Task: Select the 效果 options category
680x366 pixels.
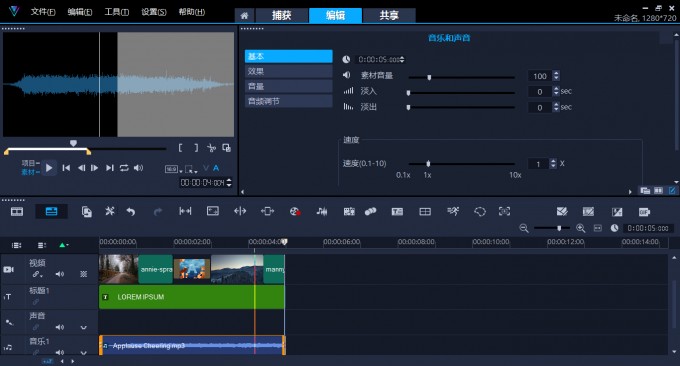Action: click(288, 71)
